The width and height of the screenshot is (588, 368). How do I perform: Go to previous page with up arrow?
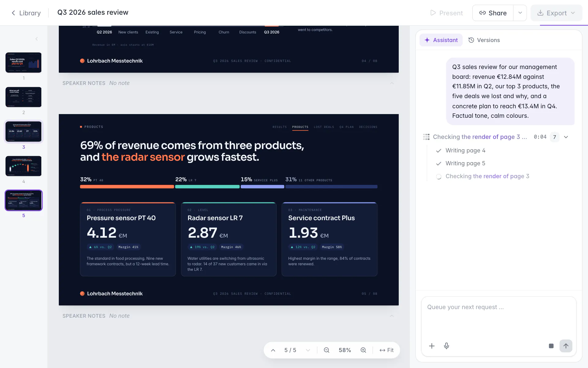(x=273, y=350)
